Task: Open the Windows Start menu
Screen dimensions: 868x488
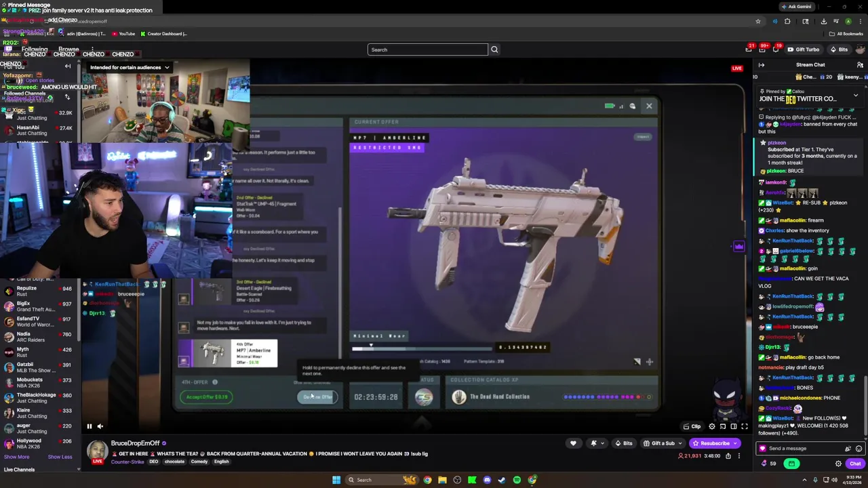Action: click(x=336, y=480)
